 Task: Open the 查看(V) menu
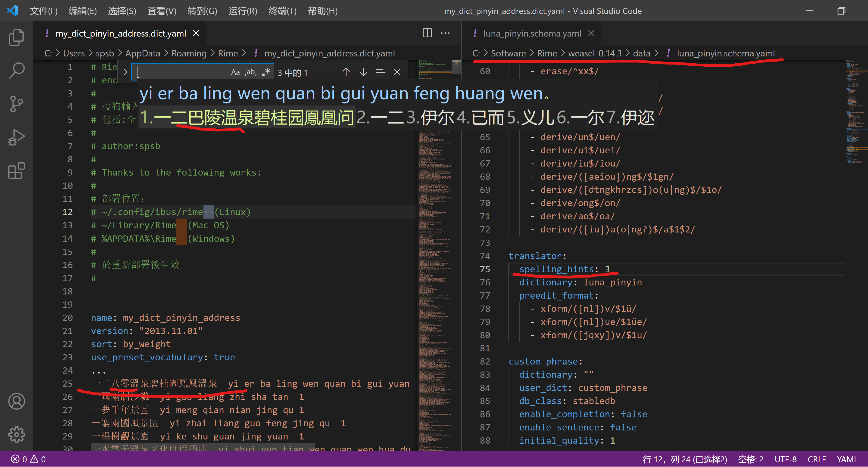tap(162, 11)
